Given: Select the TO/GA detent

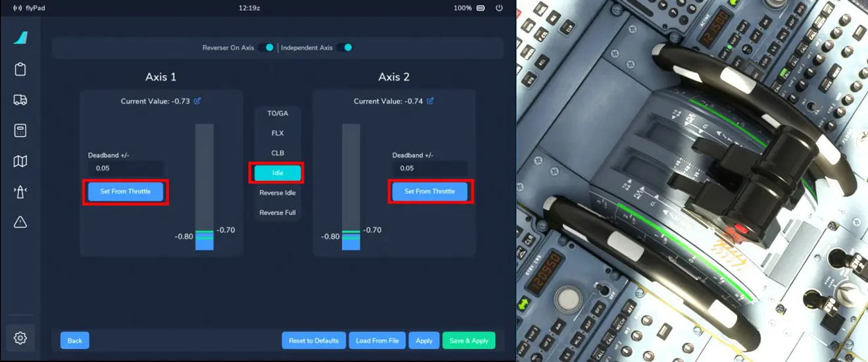Looking at the screenshot, I should coord(277,113).
